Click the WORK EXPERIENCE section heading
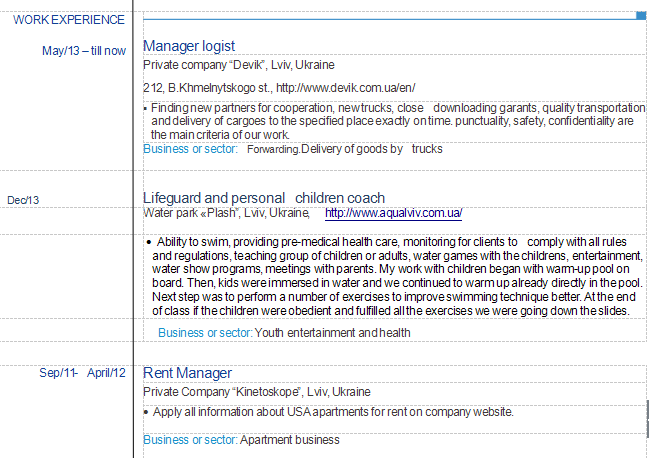The height and width of the screenshot is (458, 649). pyautogui.click(x=69, y=19)
